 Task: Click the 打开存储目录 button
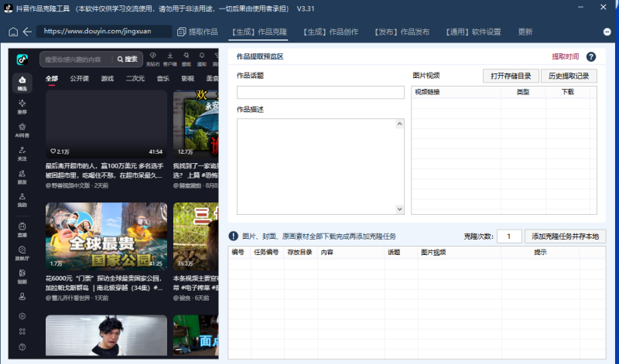click(511, 76)
